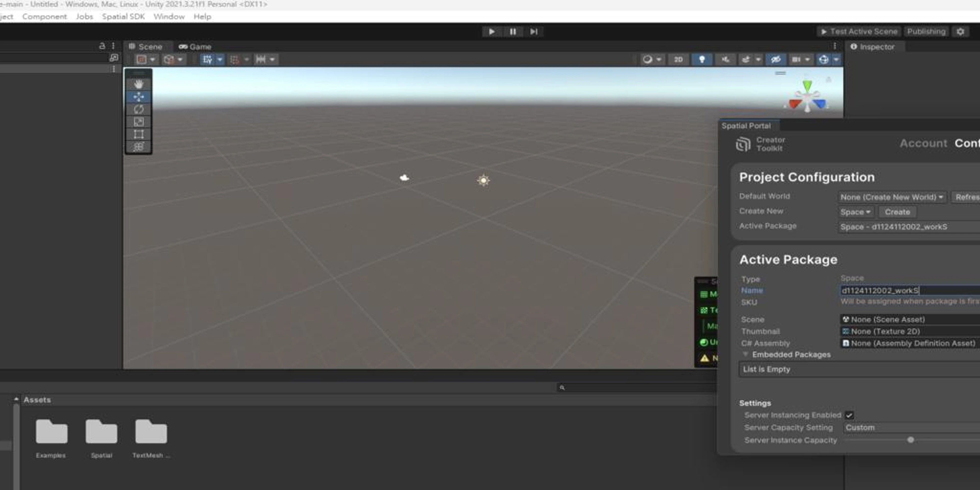Click the Test Active Scene button

[859, 32]
